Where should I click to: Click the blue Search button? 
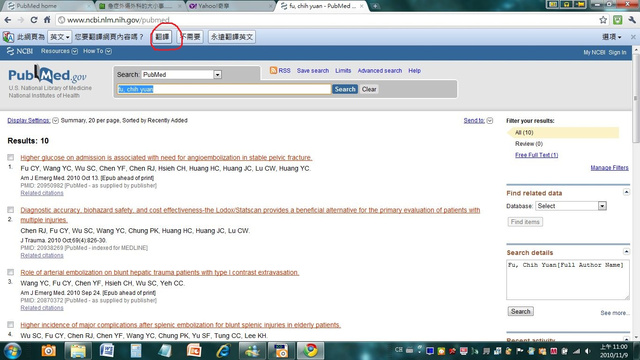coord(344,89)
